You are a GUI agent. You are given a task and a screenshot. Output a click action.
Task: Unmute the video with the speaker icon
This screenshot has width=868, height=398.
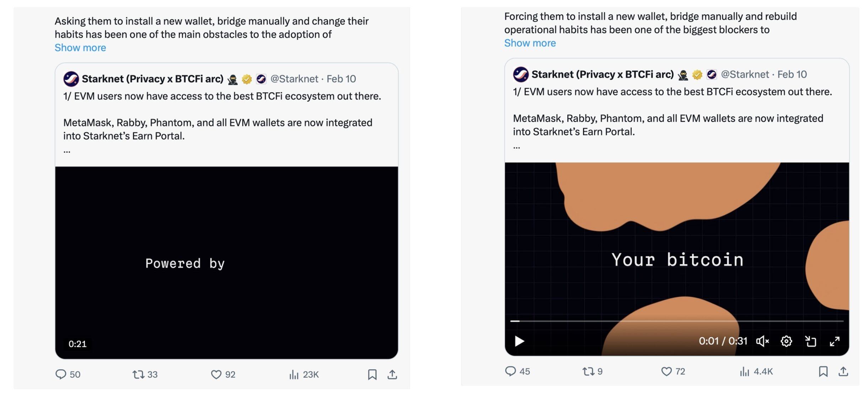(762, 341)
